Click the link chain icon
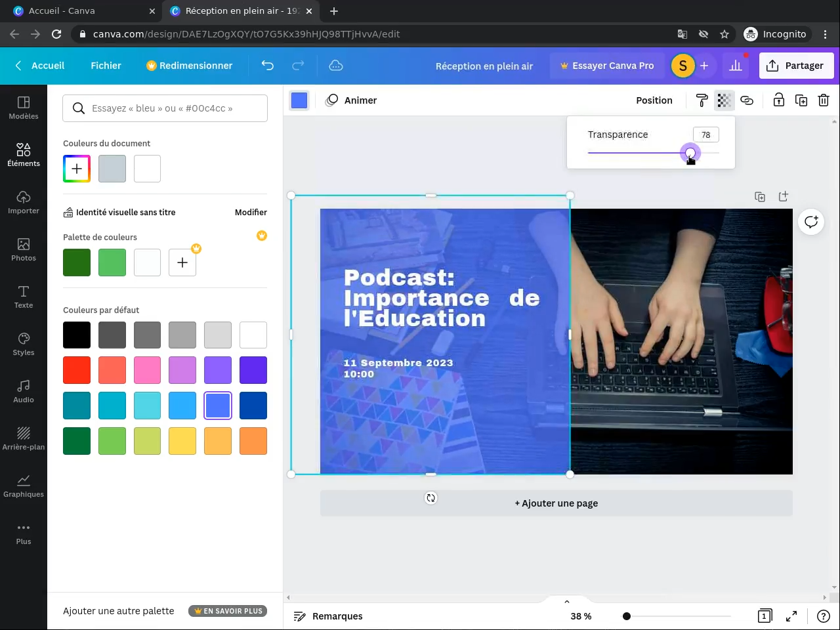840x630 pixels. click(x=747, y=100)
